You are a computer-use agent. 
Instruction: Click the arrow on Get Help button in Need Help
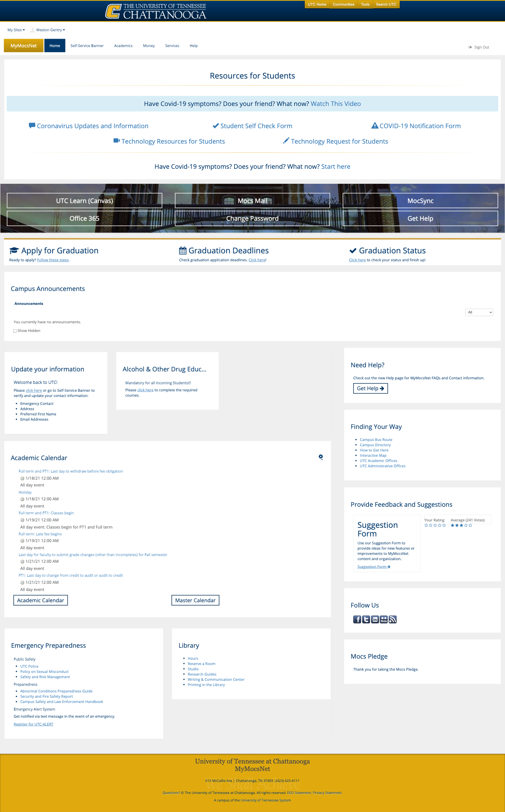[x=382, y=388]
